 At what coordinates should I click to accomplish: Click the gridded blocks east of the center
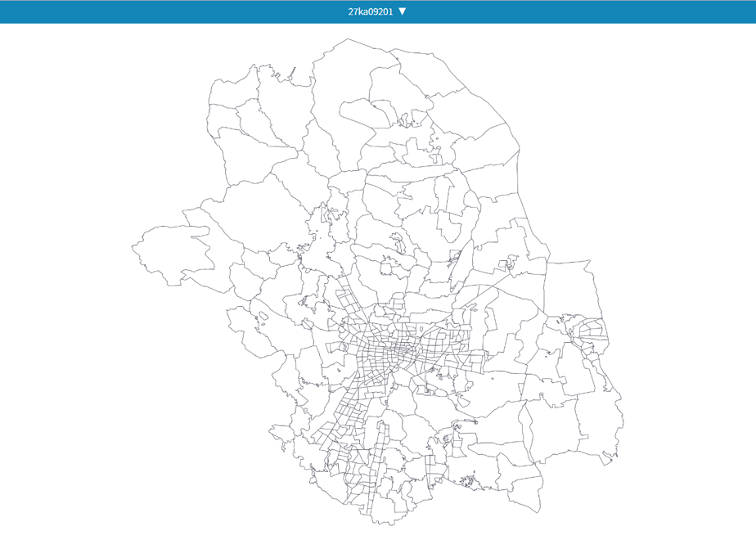click(x=446, y=342)
